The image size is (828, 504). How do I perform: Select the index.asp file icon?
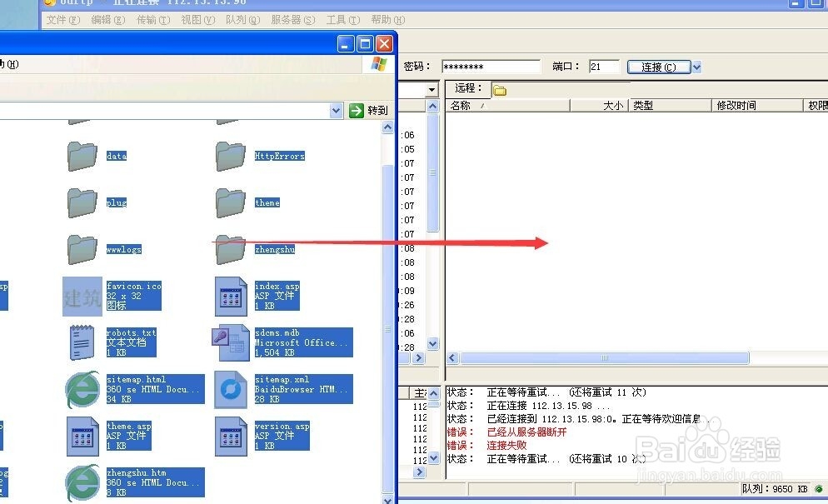231,297
